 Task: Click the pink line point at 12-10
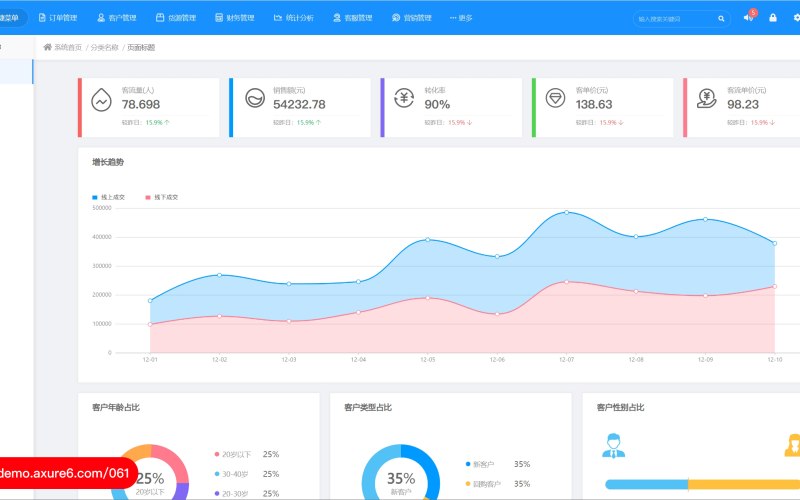click(x=774, y=286)
